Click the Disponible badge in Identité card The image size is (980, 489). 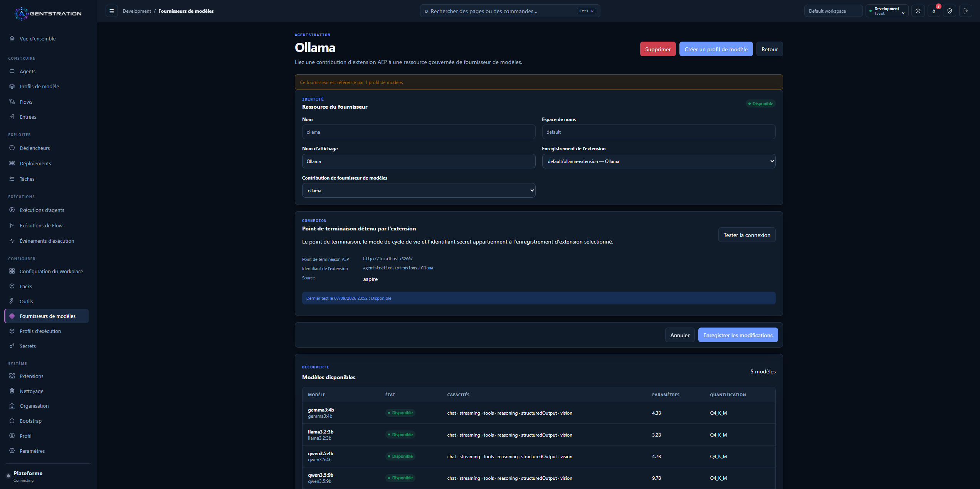(761, 104)
